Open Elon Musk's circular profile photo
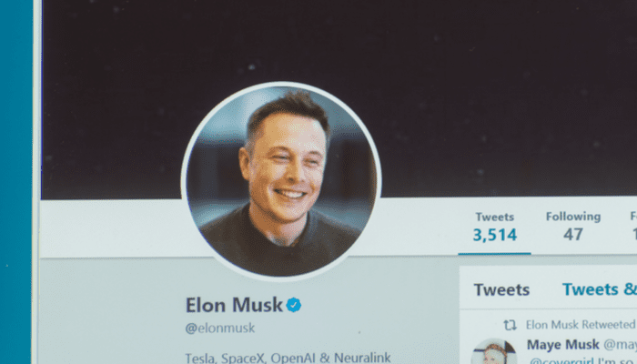The height and width of the screenshot is (364, 637). click(281, 181)
